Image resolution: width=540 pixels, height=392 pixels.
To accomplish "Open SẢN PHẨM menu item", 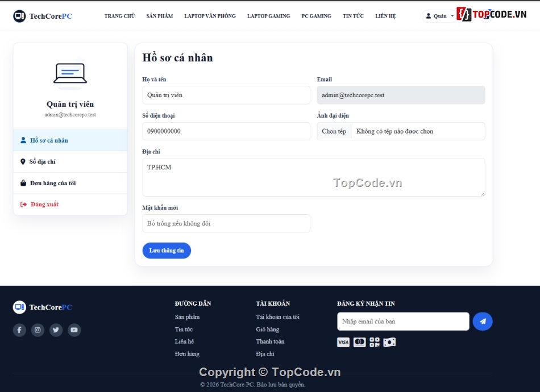I will point(160,16).
